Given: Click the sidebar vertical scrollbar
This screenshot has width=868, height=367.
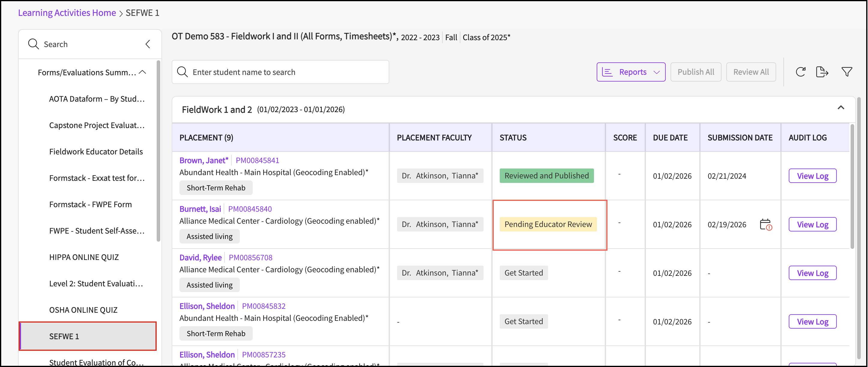Looking at the screenshot, I should [x=158, y=151].
